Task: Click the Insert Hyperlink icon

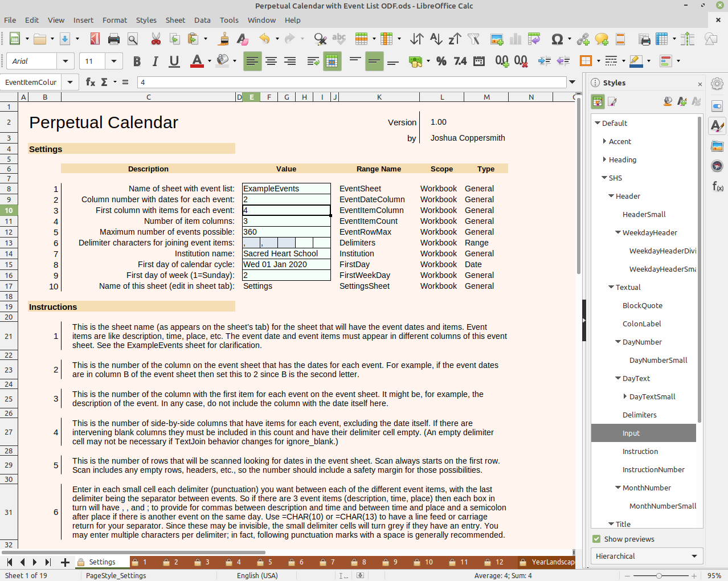Action: tap(583, 39)
